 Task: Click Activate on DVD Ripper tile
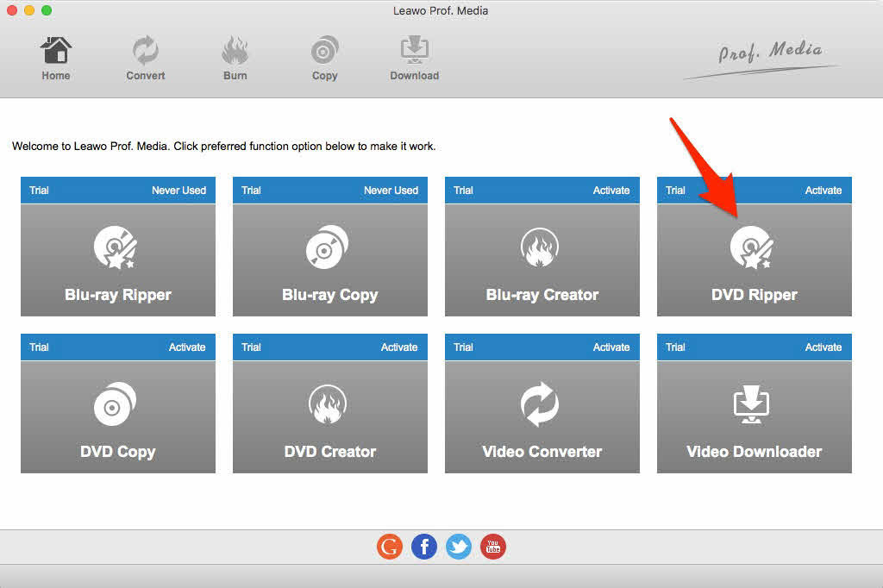[x=824, y=191]
